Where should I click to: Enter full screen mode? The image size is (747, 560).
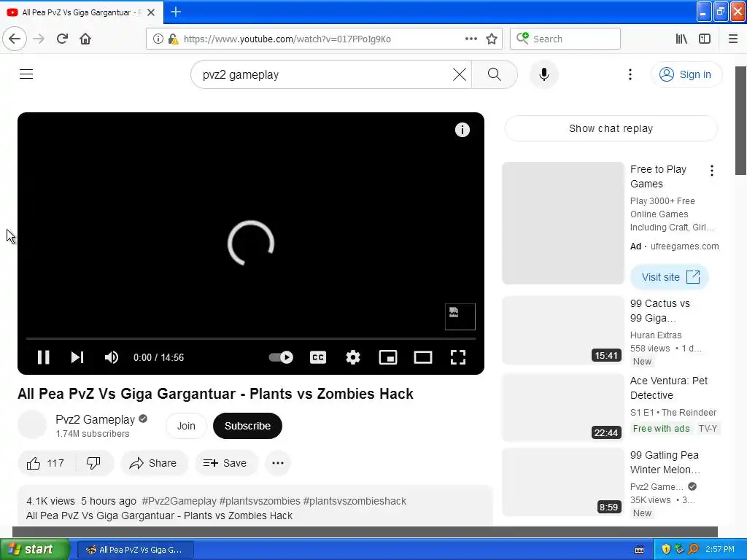(x=458, y=357)
